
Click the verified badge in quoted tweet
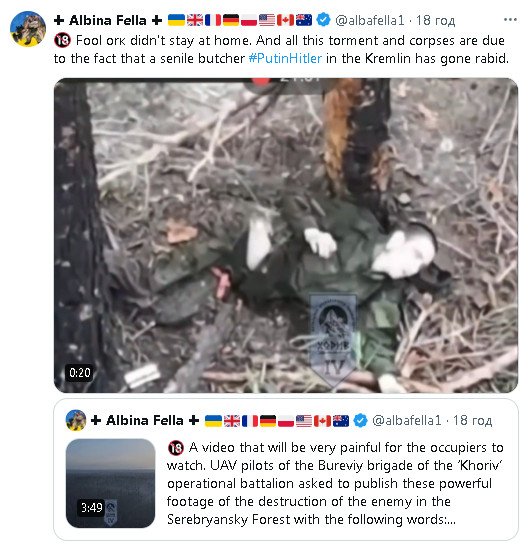[x=360, y=420]
